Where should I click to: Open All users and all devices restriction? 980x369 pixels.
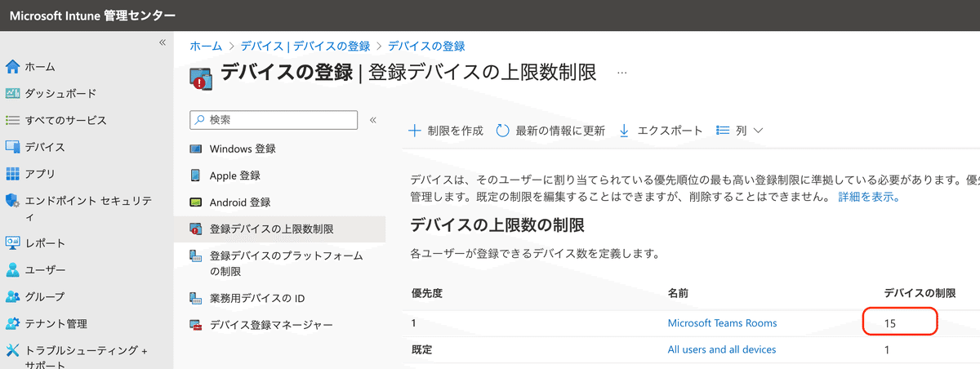coord(722,349)
